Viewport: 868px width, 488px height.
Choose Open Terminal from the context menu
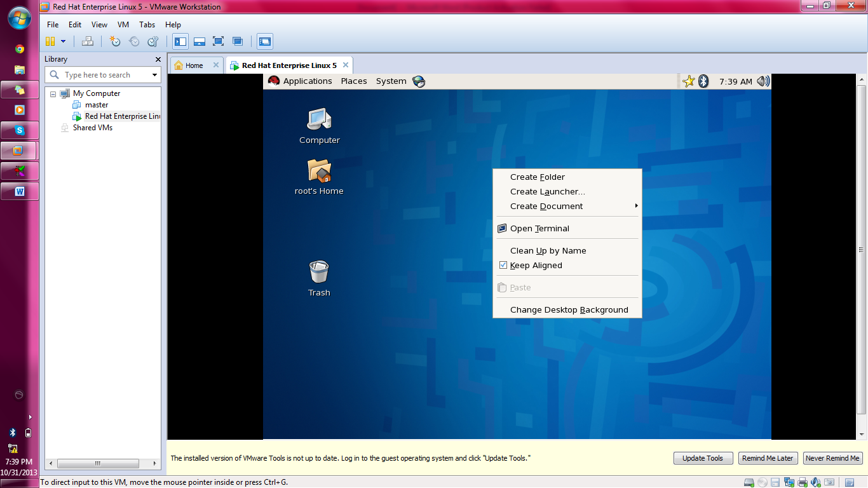[567, 229]
